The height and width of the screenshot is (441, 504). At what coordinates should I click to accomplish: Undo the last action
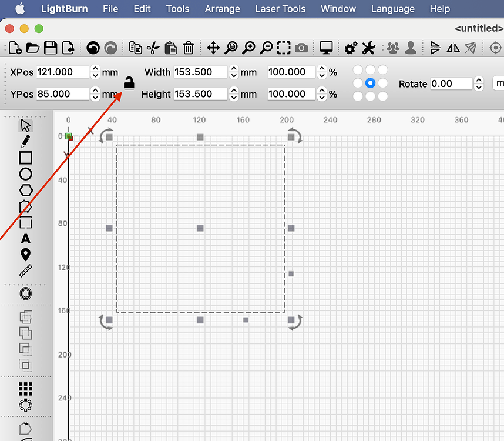pos(93,48)
